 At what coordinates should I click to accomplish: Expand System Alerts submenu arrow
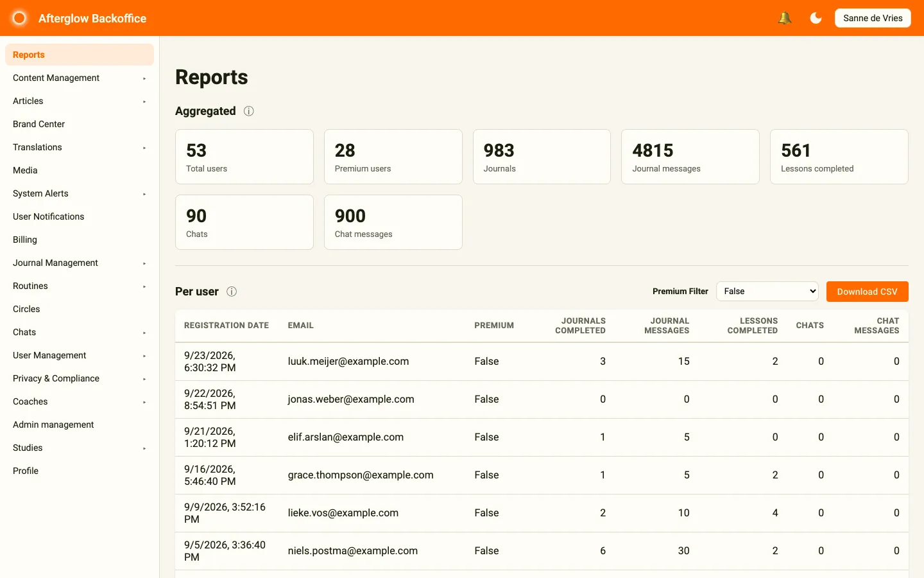tap(144, 194)
